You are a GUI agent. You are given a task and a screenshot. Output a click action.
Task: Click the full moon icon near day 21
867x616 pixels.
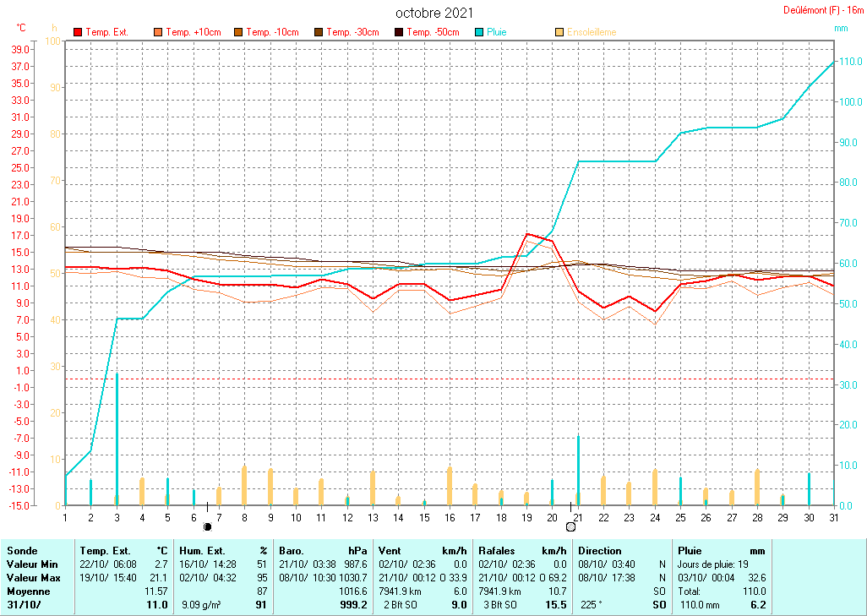570,526
